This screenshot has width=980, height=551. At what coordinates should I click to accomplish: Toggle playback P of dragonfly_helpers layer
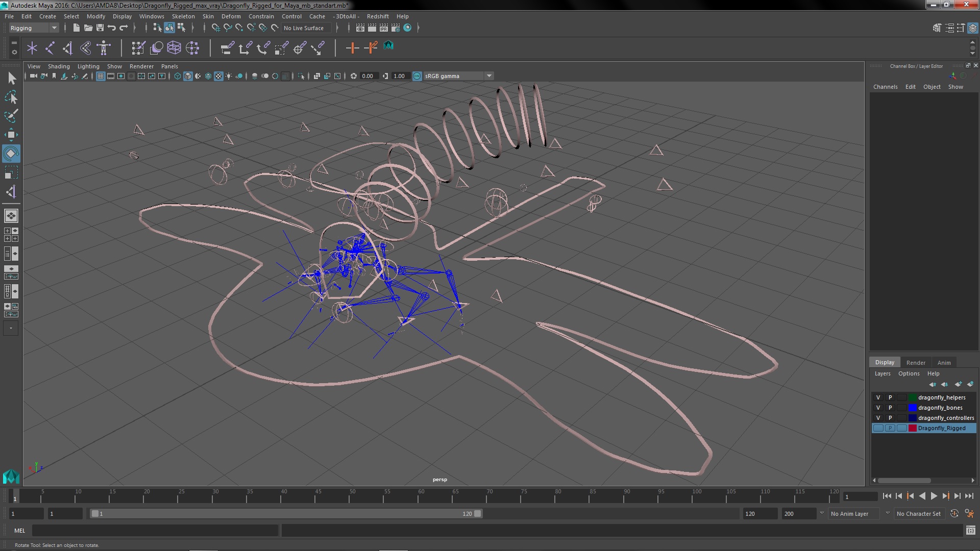[x=890, y=397]
